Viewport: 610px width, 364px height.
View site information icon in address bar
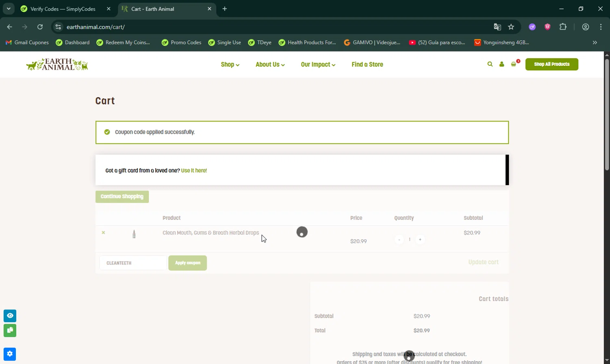point(58,27)
